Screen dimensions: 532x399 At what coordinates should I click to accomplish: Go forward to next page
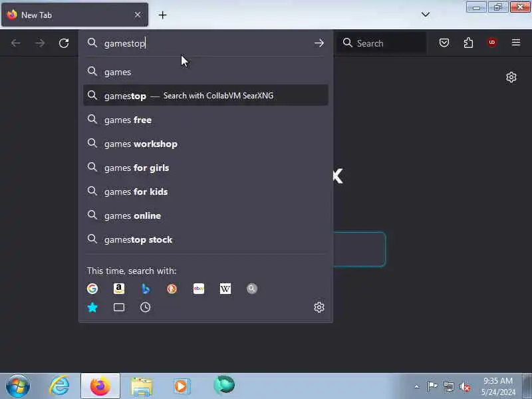click(40, 43)
